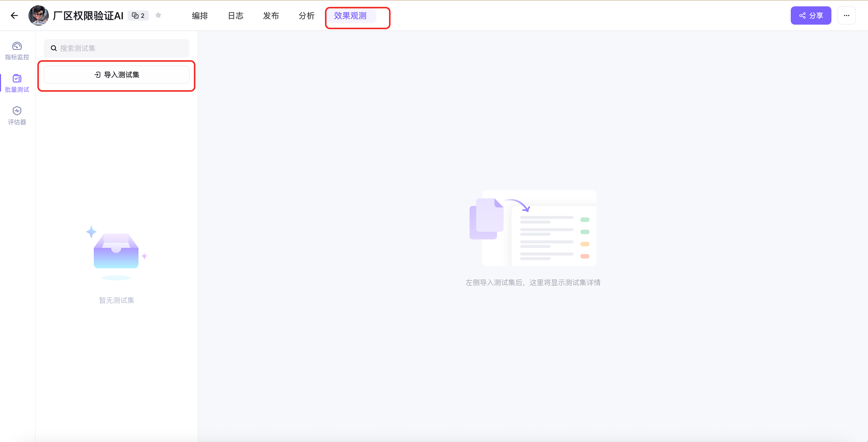Click the 厂区权限验证AI title text
Screen dimensions: 868x442
(88, 15)
